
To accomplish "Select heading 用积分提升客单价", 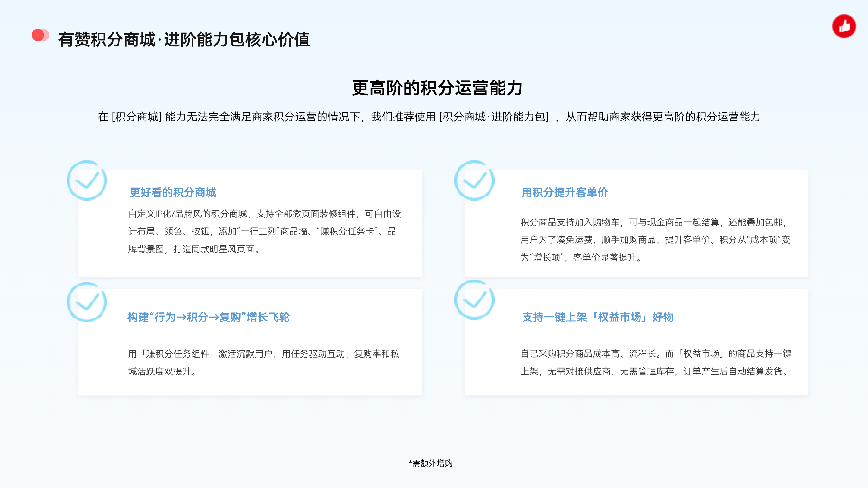I will click(565, 192).
